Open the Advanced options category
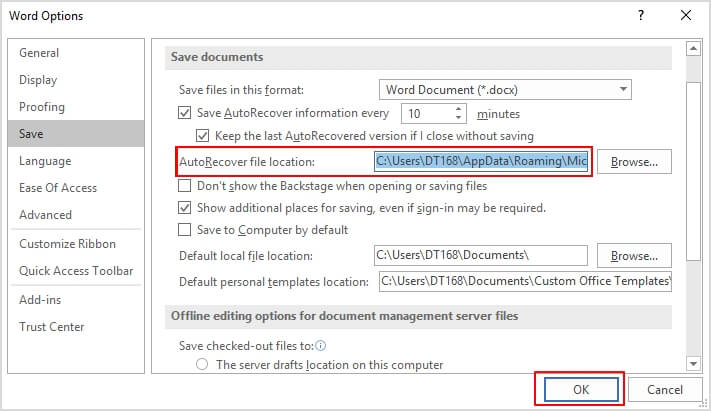The height and width of the screenshot is (411, 711). point(45,215)
